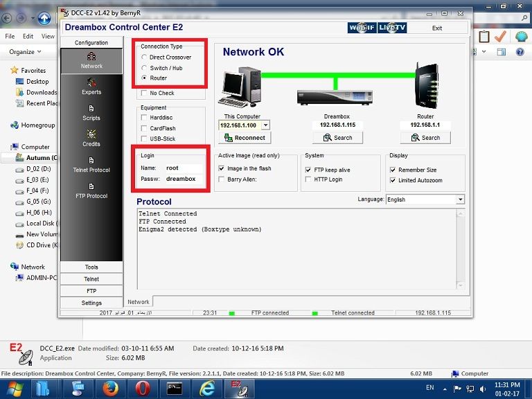Expand the Telnet sidebar section
532x399 pixels.
[91, 279]
